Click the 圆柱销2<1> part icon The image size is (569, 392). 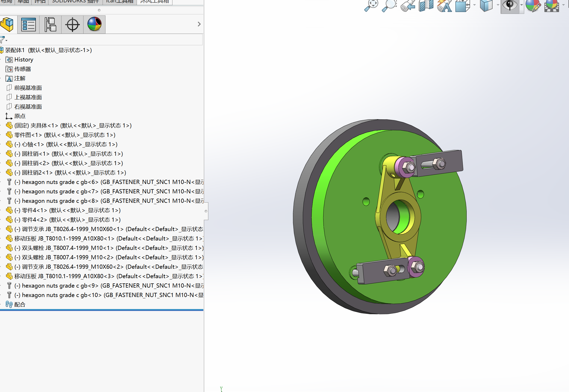[x=9, y=173]
